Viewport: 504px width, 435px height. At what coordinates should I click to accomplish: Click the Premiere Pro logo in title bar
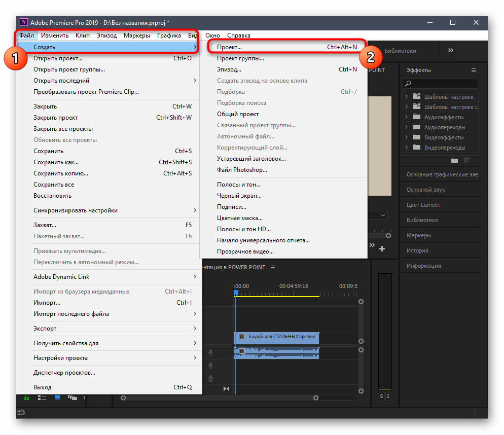click(23, 22)
